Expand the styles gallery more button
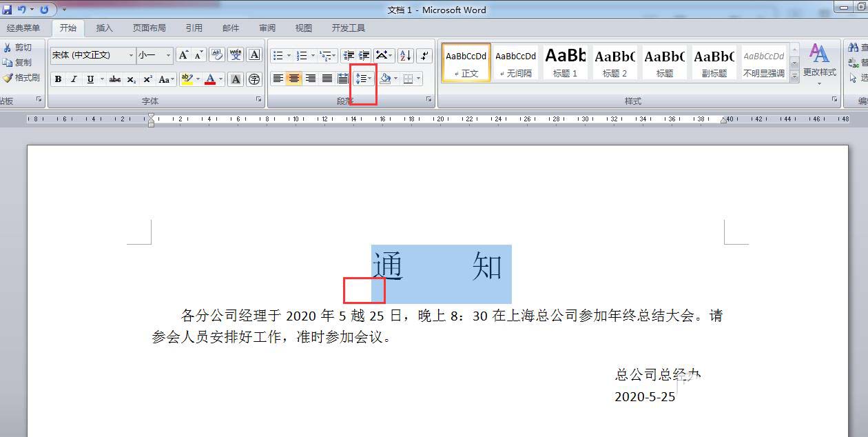Image resolution: width=868 pixels, height=437 pixels. (794, 77)
